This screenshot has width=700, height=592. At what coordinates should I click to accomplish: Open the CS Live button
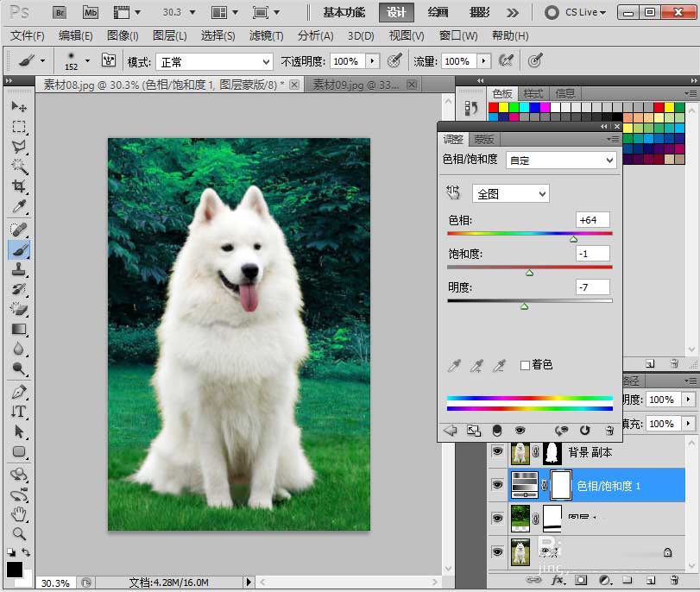pyautogui.click(x=576, y=12)
